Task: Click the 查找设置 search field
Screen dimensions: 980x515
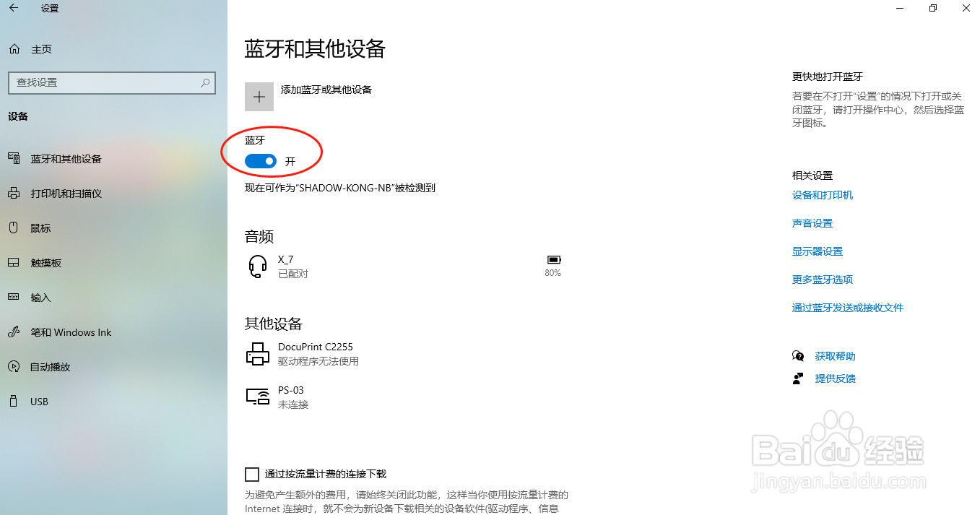Action: click(x=112, y=82)
